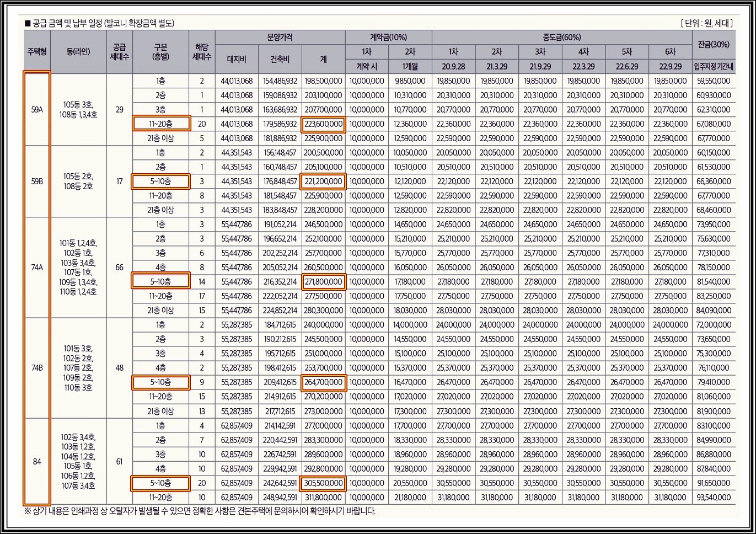Click the '주택형' column header
This screenshot has width=756, height=534.
click(x=37, y=52)
